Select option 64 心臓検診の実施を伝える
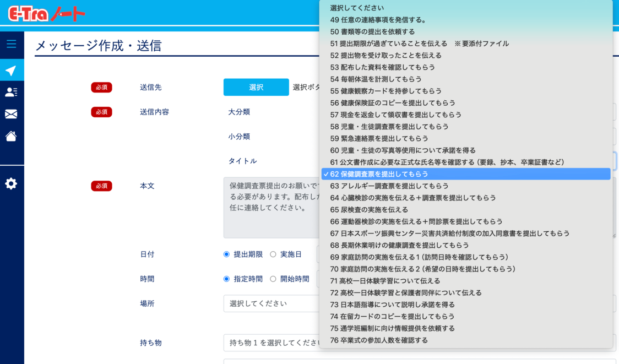Image resolution: width=619 pixels, height=364 pixels. point(466,197)
